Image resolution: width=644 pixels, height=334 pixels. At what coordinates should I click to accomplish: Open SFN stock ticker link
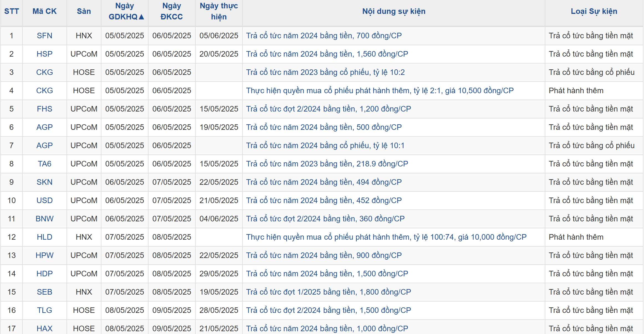pyautogui.click(x=44, y=36)
